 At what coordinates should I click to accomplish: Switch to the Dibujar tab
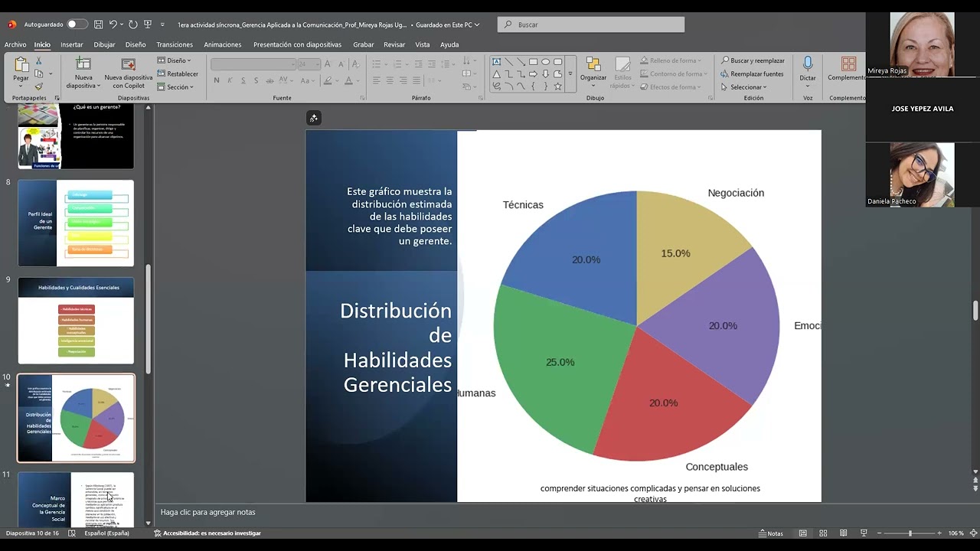pos(104,44)
